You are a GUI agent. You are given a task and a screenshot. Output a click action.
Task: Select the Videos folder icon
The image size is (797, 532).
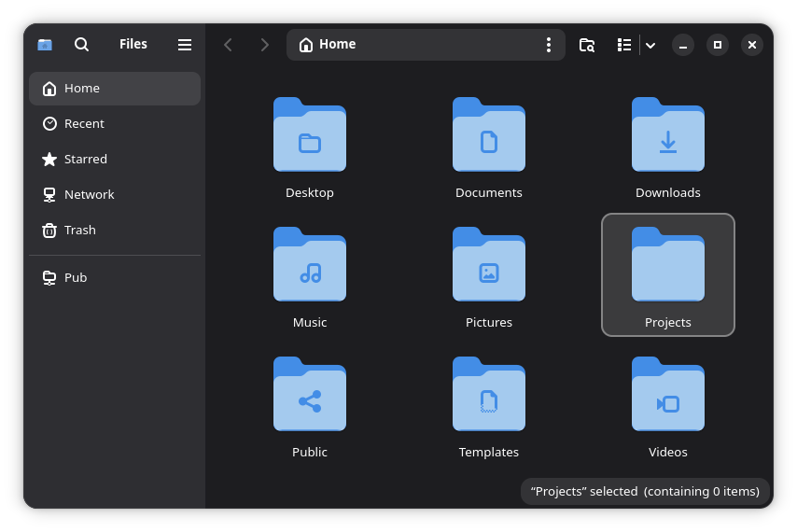pyautogui.click(x=668, y=394)
